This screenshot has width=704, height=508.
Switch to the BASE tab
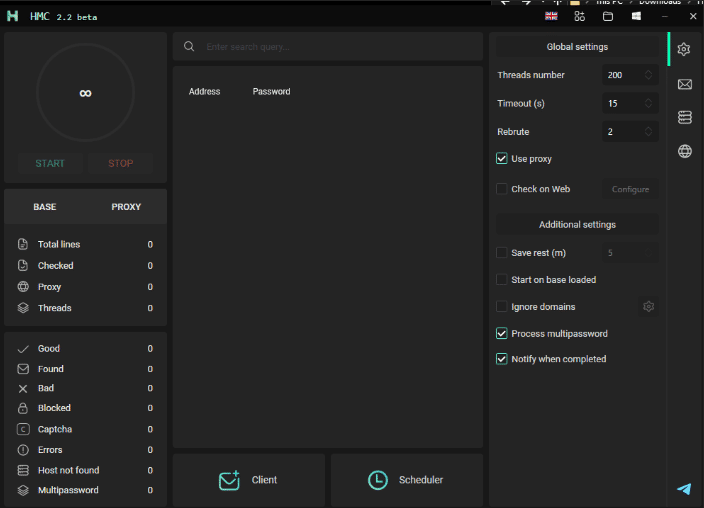(x=45, y=207)
